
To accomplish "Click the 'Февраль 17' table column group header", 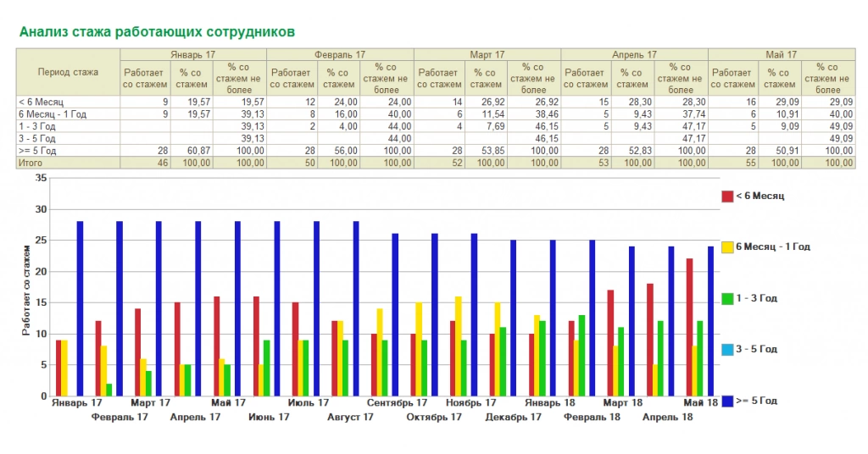I will coord(340,54).
